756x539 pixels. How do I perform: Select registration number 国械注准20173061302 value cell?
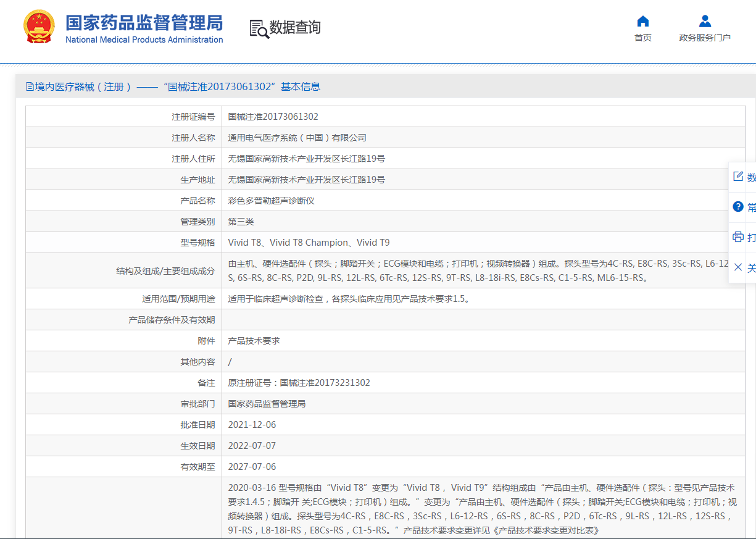click(x=483, y=117)
